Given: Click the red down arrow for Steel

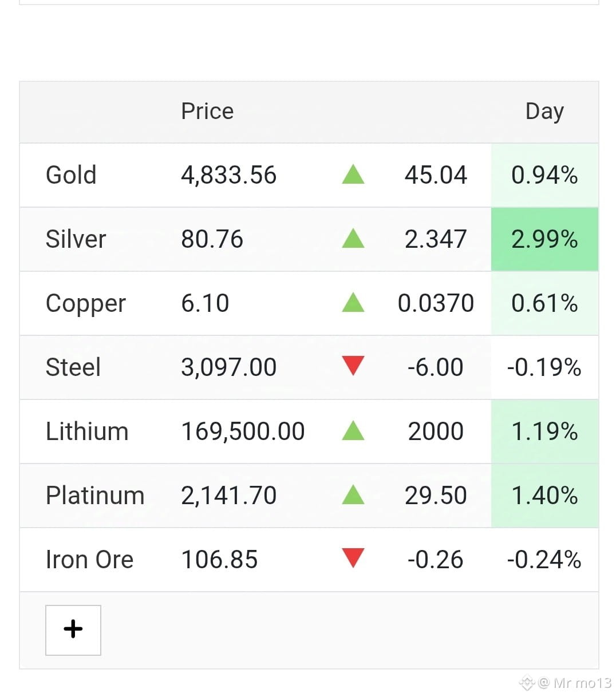Looking at the screenshot, I should [353, 366].
